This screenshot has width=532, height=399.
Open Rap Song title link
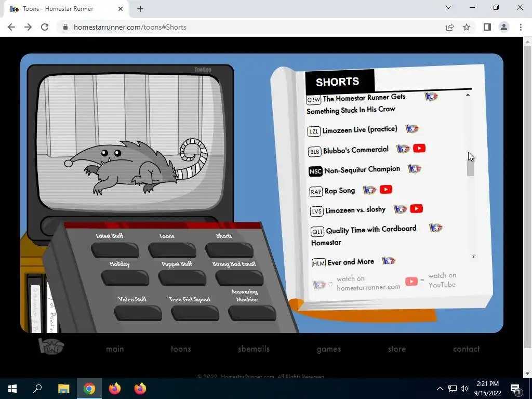[x=340, y=191]
